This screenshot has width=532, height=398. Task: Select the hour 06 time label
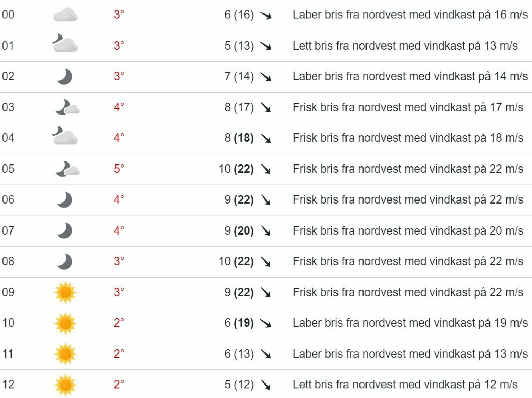[x=8, y=200]
